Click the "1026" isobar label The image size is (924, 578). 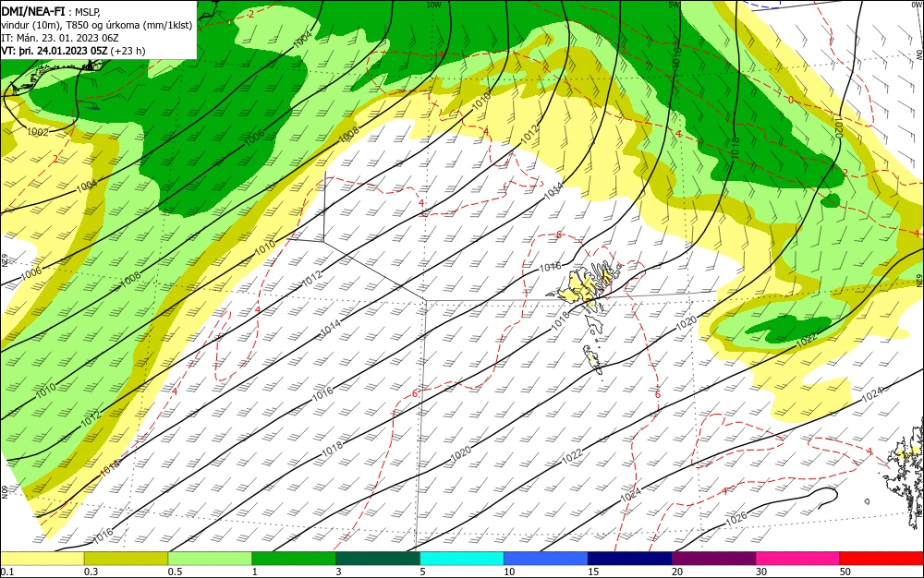coord(736,519)
